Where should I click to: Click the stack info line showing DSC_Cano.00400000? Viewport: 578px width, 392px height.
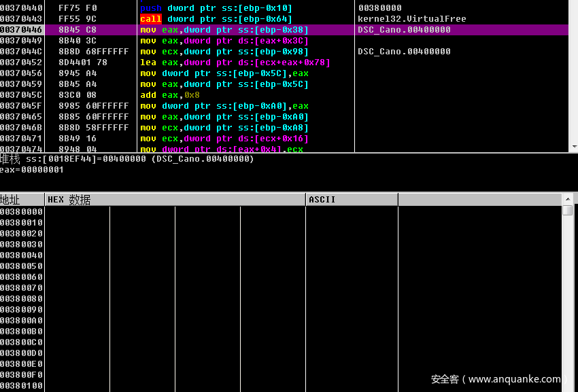(126, 159)
